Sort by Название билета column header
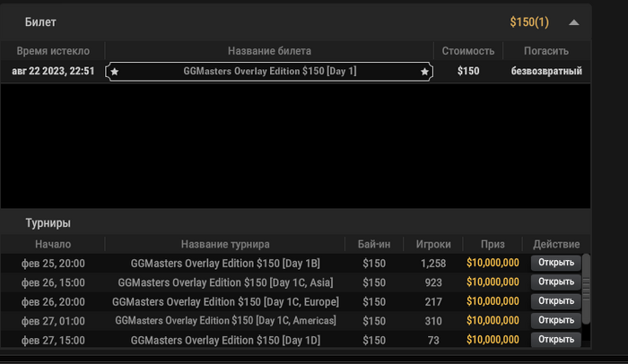 pyautogui.click(x=269, y=51)
